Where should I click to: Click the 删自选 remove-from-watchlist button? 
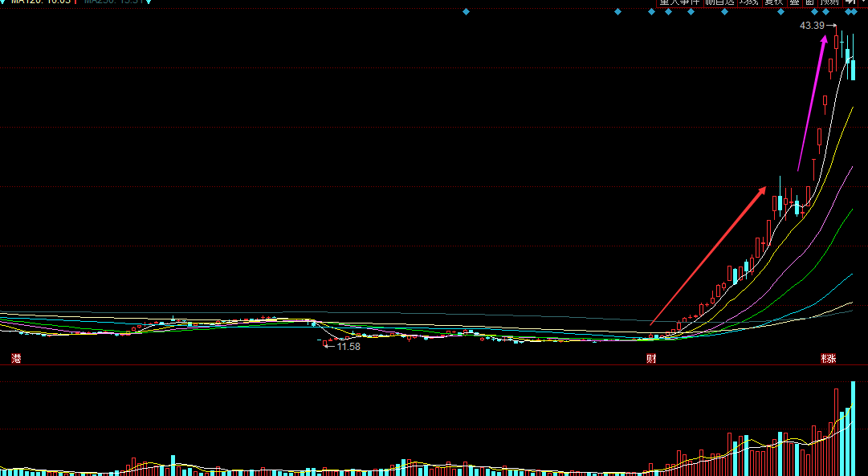click(x=719, y=2)
